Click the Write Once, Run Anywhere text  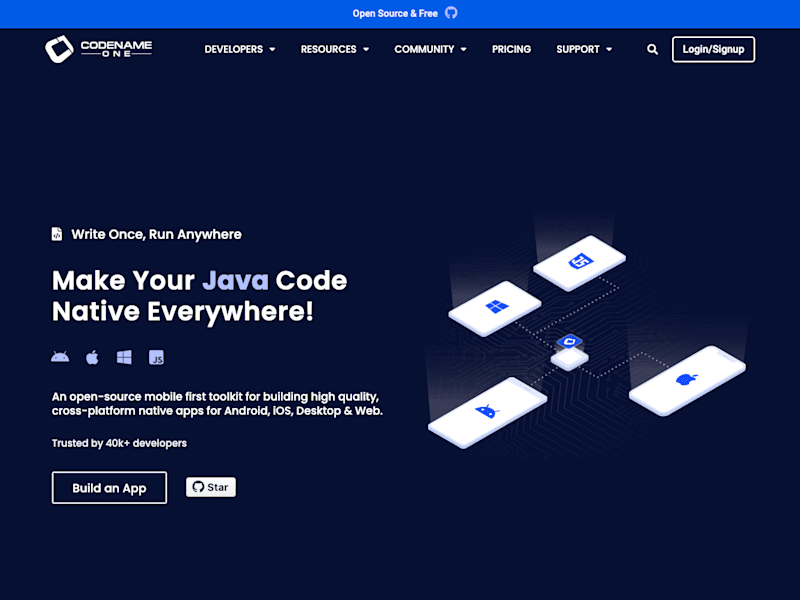[x=156, y=234]
